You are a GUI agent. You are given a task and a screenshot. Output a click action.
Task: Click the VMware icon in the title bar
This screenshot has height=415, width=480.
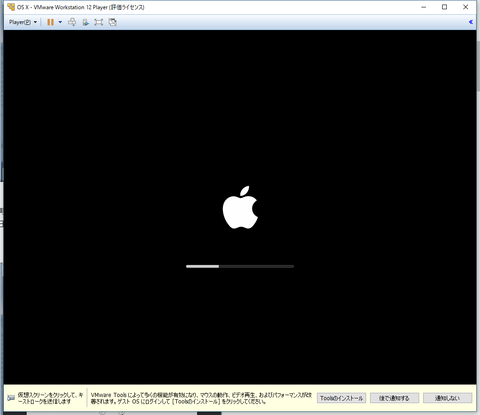point(11,7)
